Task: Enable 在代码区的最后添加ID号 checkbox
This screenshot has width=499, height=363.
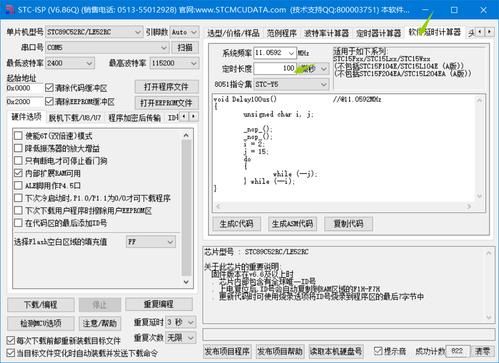Action: pyautogui.click(x=18, y=223)
